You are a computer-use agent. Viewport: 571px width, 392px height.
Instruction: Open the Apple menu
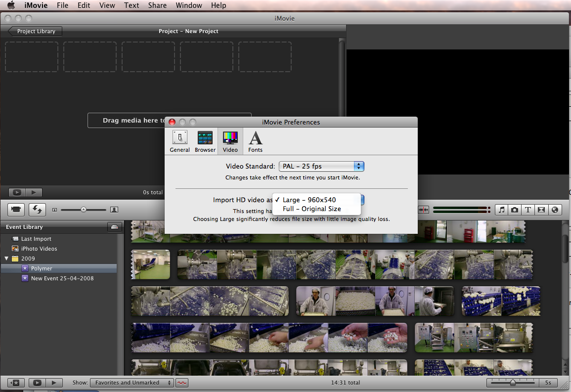point(11,5)
